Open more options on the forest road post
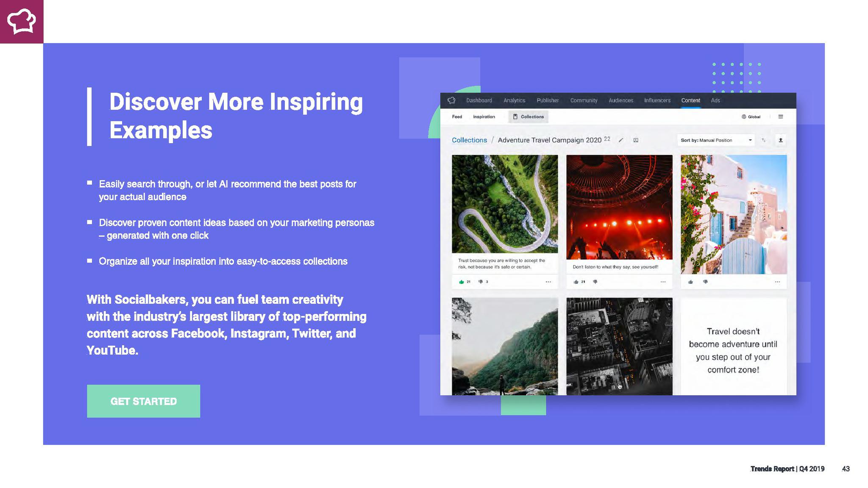The image size is (868, 488). 548,282
